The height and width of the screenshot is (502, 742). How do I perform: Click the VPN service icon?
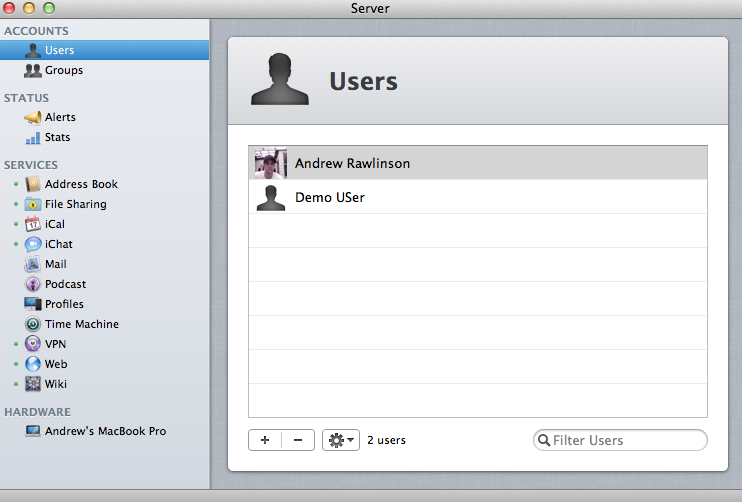[x=33, y=344]
